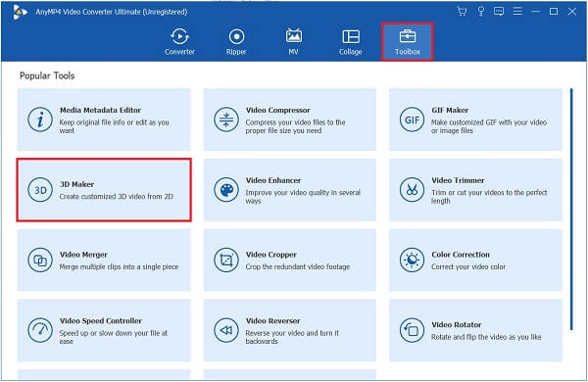Click 'Create customized 3D video from 2D' text

117,197
